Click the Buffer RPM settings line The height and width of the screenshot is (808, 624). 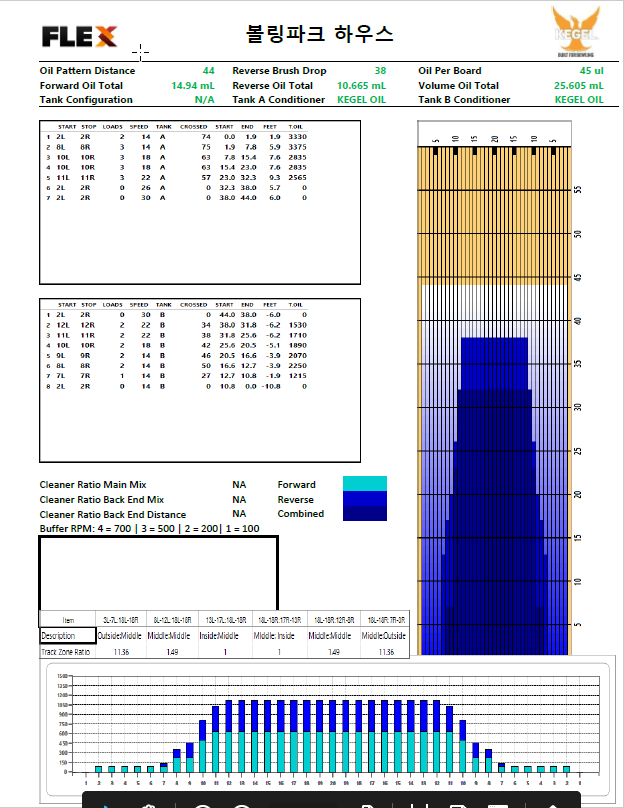click(149, 529)
